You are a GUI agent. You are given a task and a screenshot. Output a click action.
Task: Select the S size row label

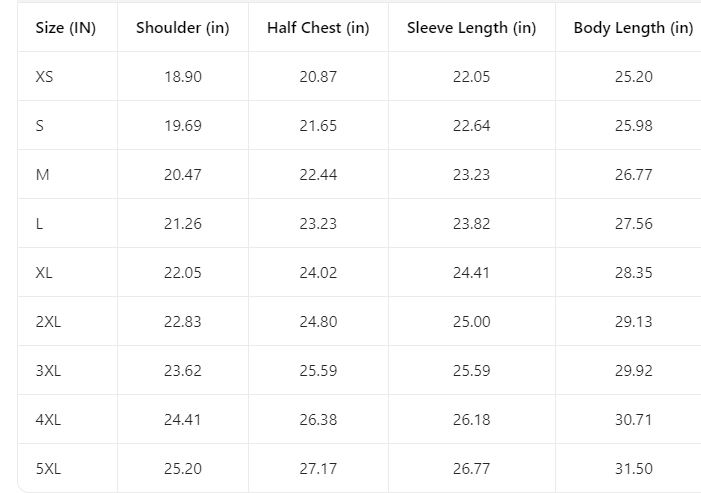click(40, 126)
